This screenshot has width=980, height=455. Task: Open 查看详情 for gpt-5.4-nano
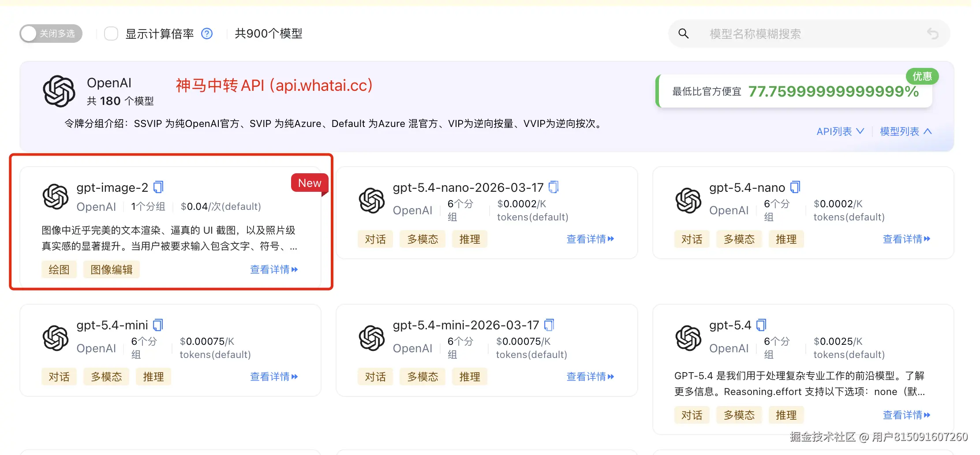point(906,239)
